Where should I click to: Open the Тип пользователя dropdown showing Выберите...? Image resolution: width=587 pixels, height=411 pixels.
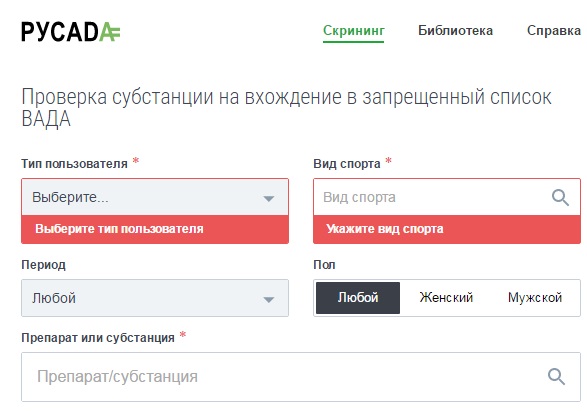(x=155, y=197)
